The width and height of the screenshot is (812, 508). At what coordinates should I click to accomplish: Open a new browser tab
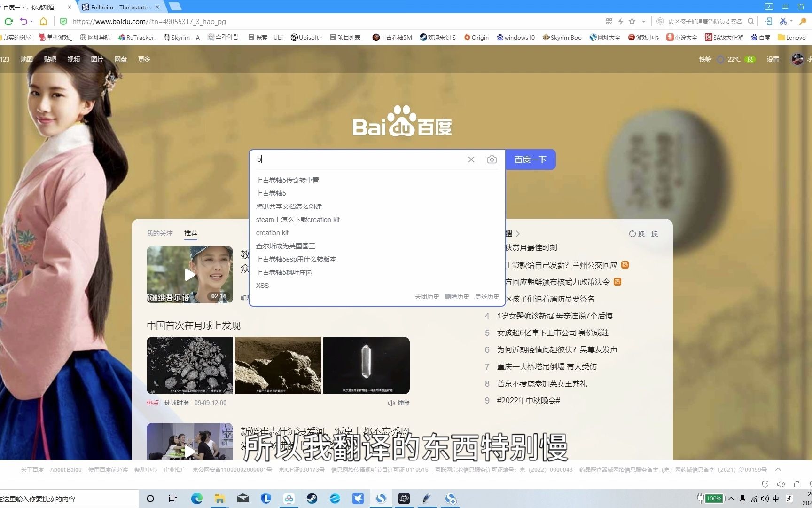(x=175, y=7)
